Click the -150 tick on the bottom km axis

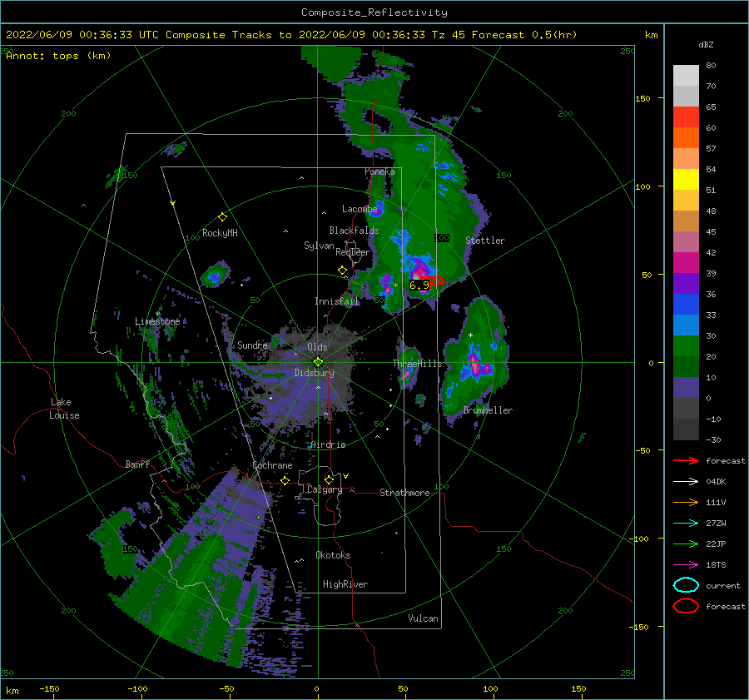point(49,688)
